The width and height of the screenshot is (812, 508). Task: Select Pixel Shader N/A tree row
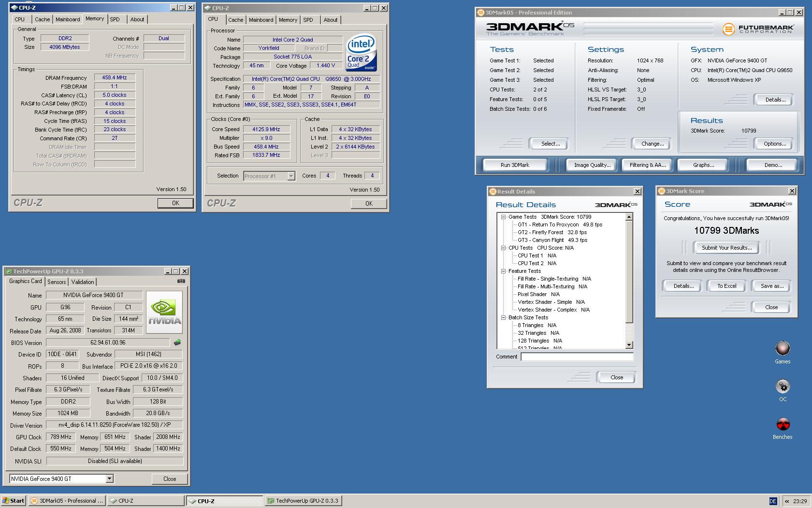point(538,294)
